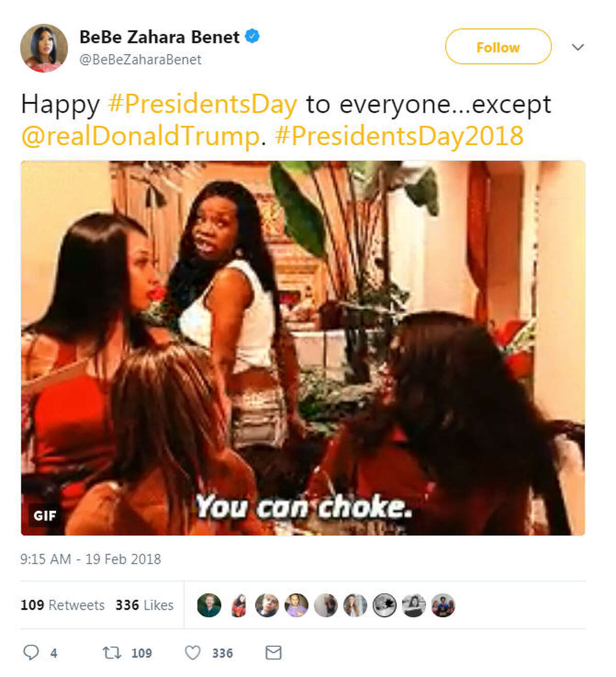Open the BeBe Zahara Benet display name
The width and height of the screenshot is (616, 677).
click(160, 37)
